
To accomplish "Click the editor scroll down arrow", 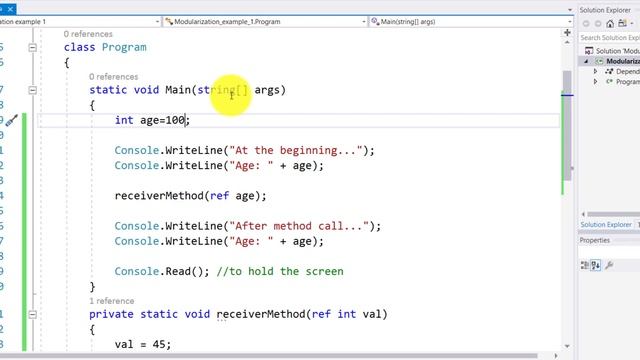I will click(x=567, y=346).
